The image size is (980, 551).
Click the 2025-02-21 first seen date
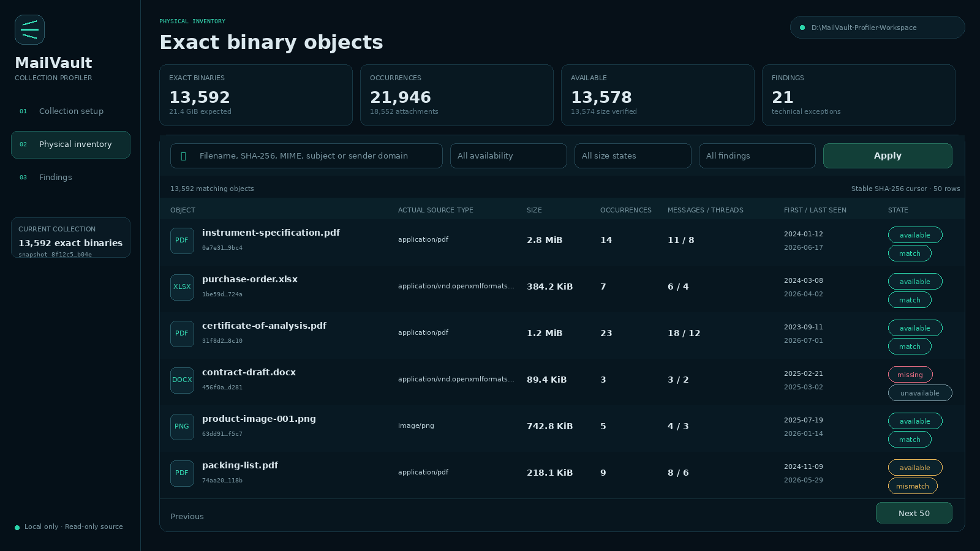point(804,373)
